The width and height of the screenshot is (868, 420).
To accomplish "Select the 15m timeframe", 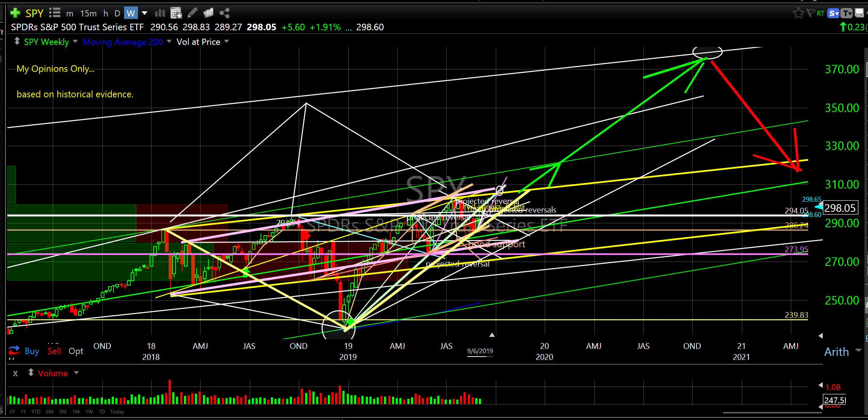I will (88, 13).
